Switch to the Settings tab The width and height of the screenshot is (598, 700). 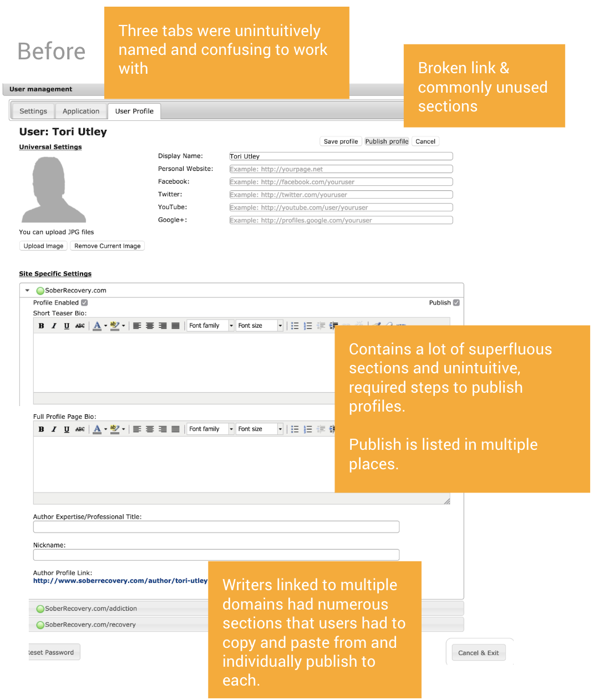click(x=33, y=111)
